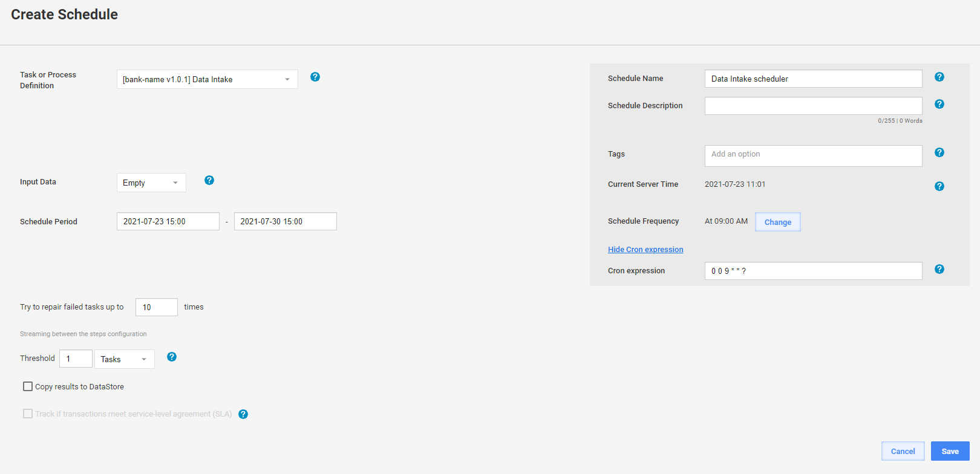Toggle the SLA transaction tracking checkbox
The width and height of the screenshot is (980, 474).
(x=28, y=414)
